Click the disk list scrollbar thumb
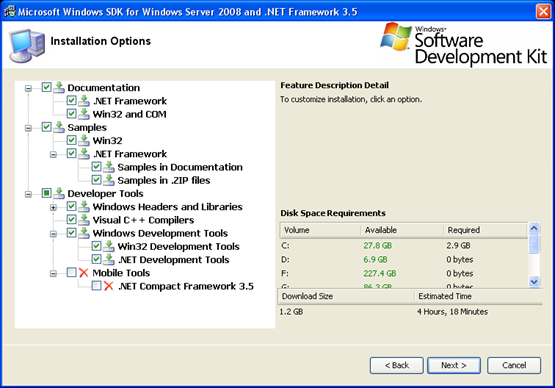555x388 pixels. pyautogui.click(x=534, y=244)
